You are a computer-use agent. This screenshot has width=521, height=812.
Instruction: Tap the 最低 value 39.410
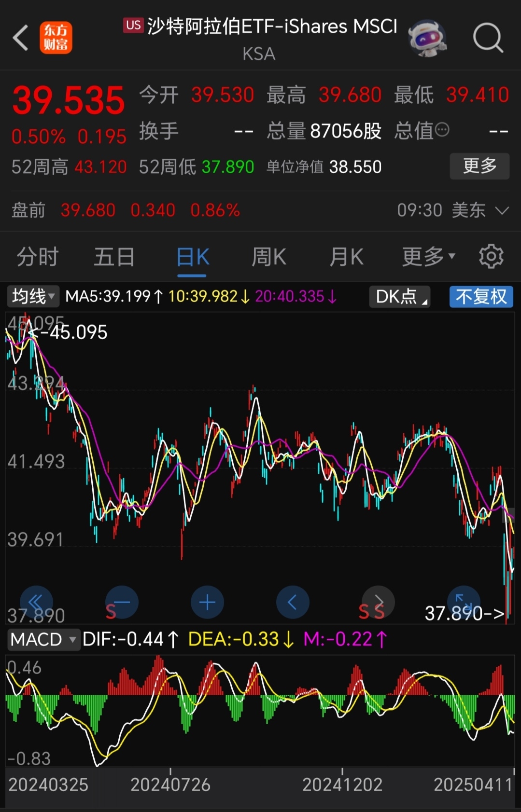tap(478, 95)
